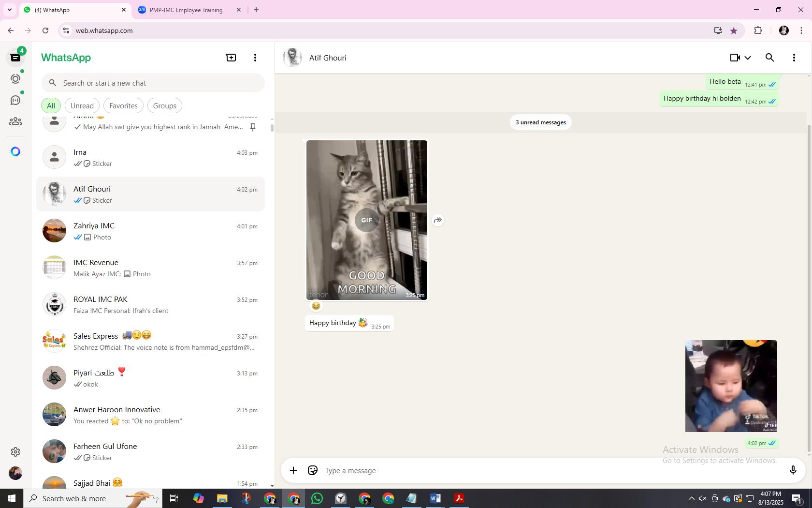Start a new chat with the plus icon
This screenshot has height=508, width=812.
coord(231,58)
